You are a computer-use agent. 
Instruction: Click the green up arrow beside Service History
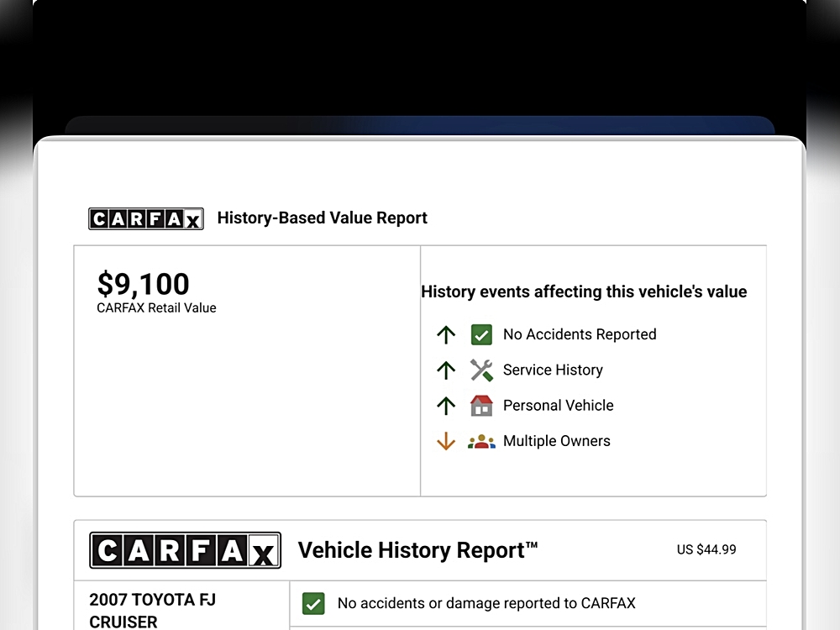(x=446, y=370)
